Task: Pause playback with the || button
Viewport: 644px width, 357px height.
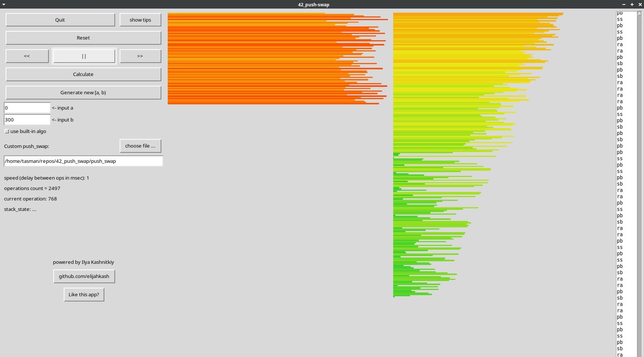Action: pyautogui.click(x=84, y=56)
